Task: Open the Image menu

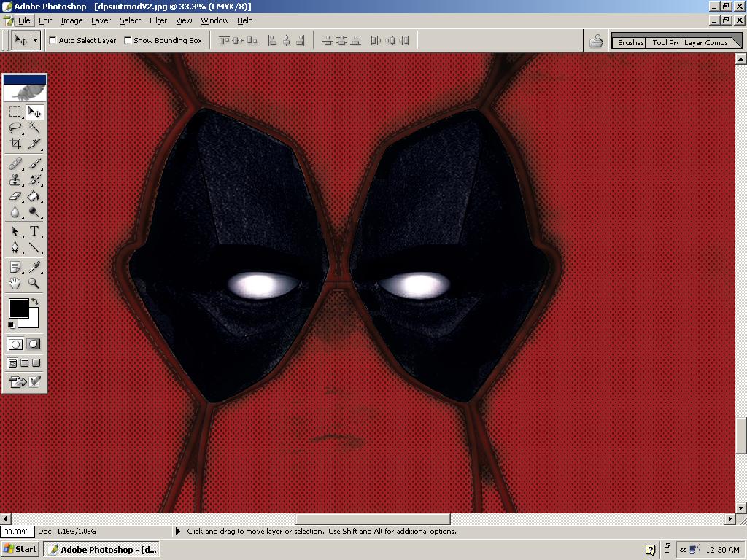Action: point(71,20)
